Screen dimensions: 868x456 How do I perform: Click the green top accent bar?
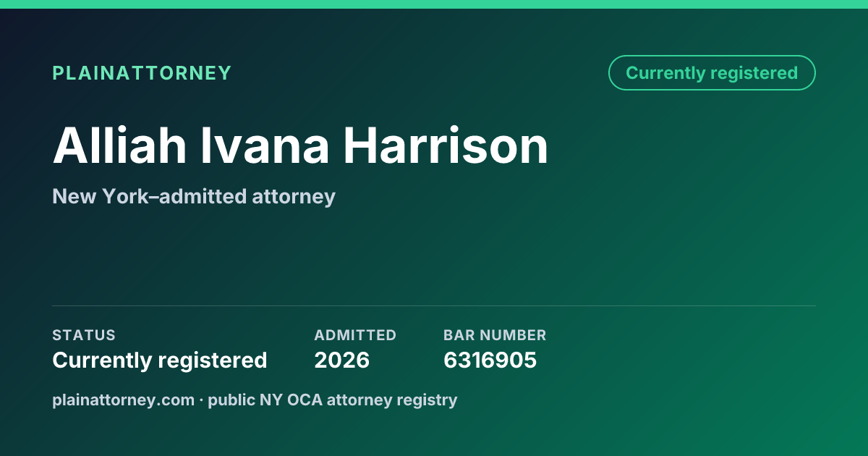point(434,4)
